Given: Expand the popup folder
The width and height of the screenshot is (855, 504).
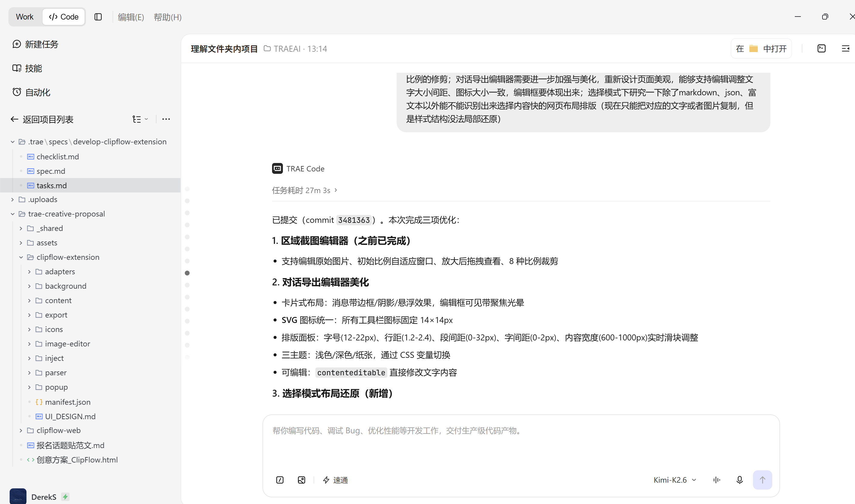Looking at the screenshot, I should (x=29, y=387).
